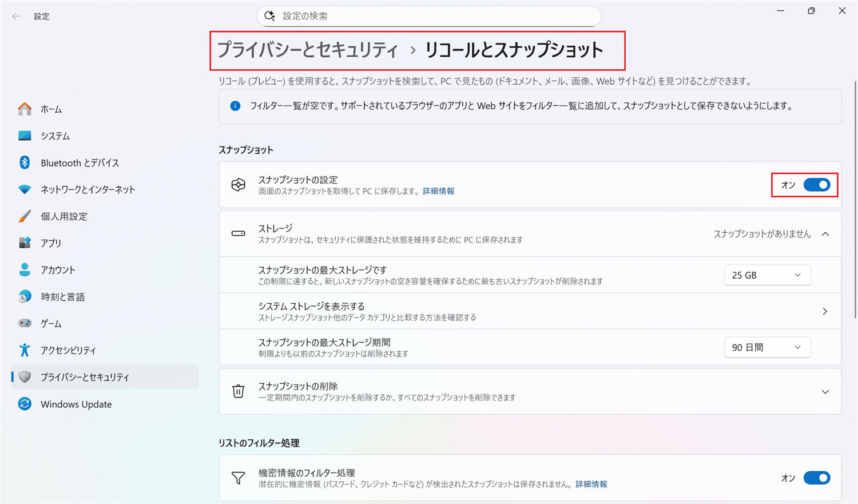Click 詳細情報 link under 機密情報のフィルター処理
This screenshot has width=858, height=504.
[x=591, y=484]
